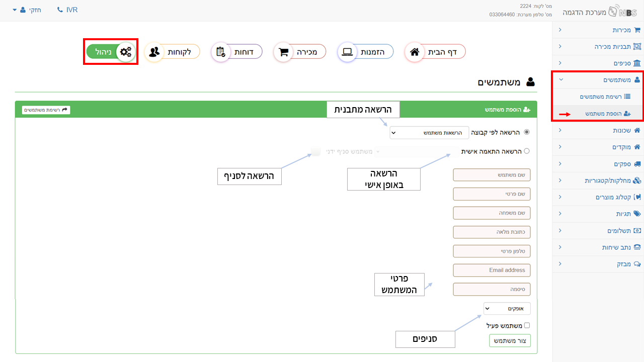Select the הרשאה לפי קבוצה radio button

point(527,132)
